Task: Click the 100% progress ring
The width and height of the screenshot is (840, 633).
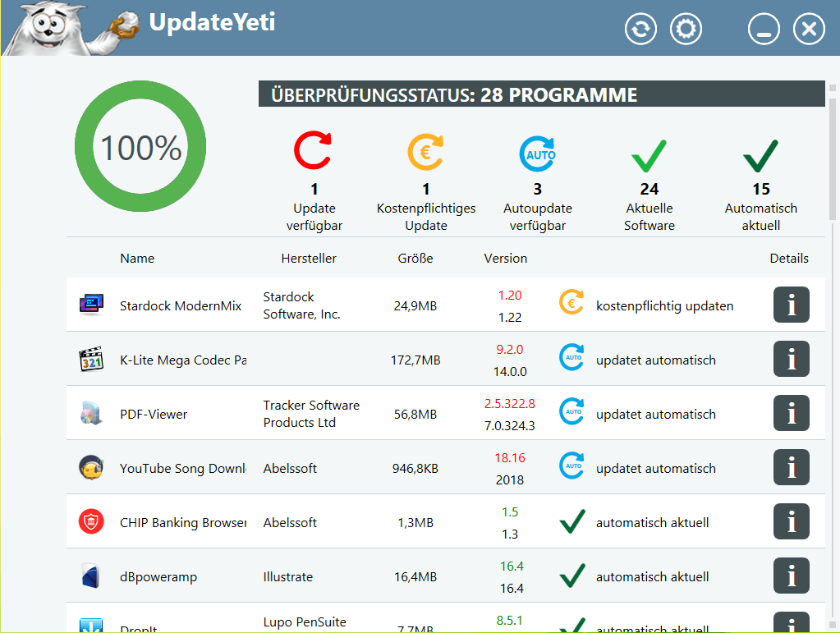Action: coord(140,149)
